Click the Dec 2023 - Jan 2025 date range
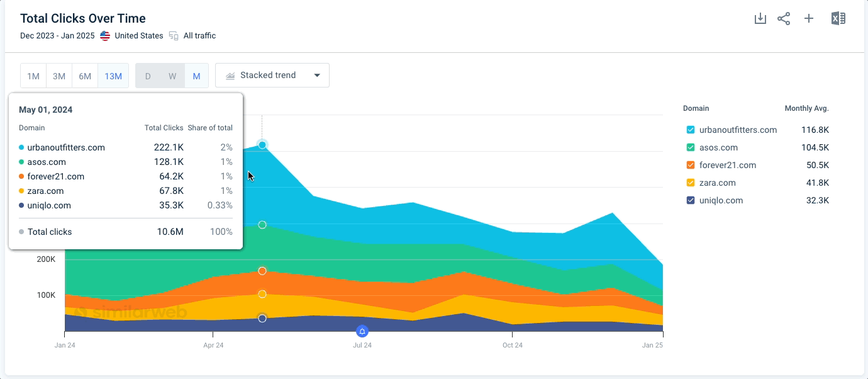868x379 pixels. click(x=57, y=36)
